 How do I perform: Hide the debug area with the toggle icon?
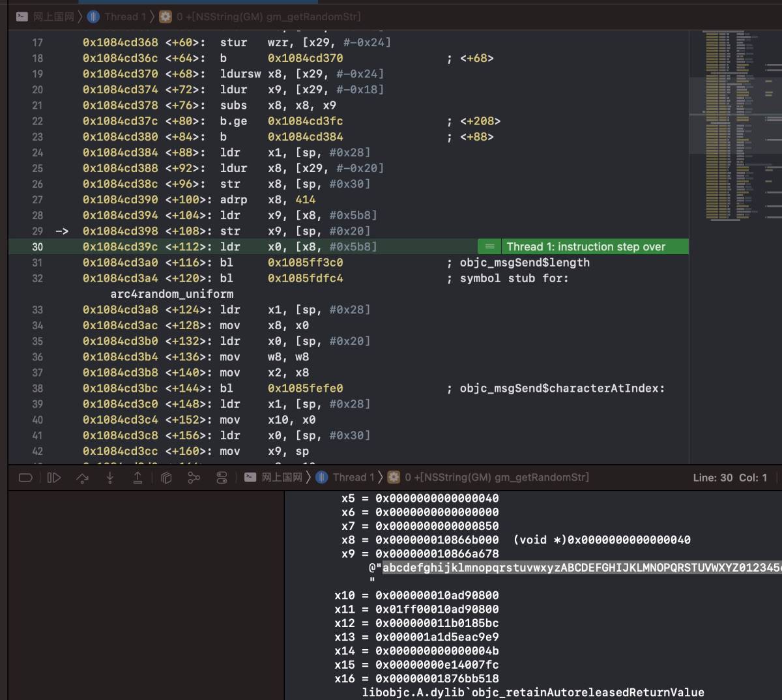point(25,478)
